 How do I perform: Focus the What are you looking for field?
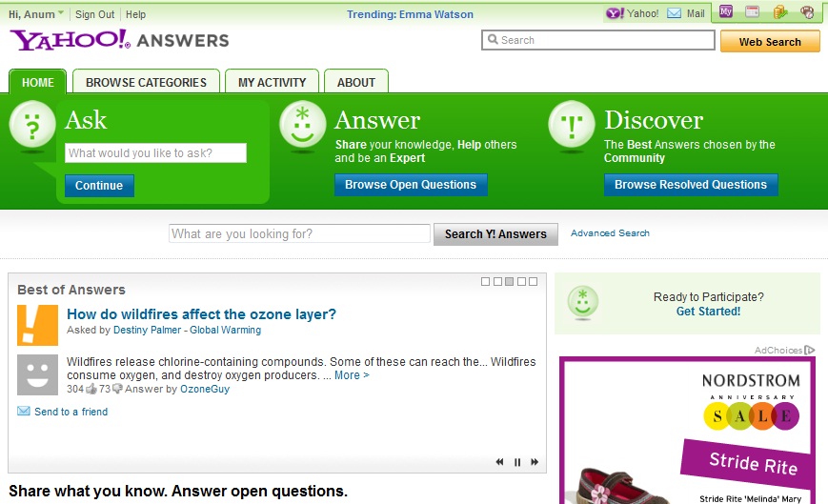(299, 233)
